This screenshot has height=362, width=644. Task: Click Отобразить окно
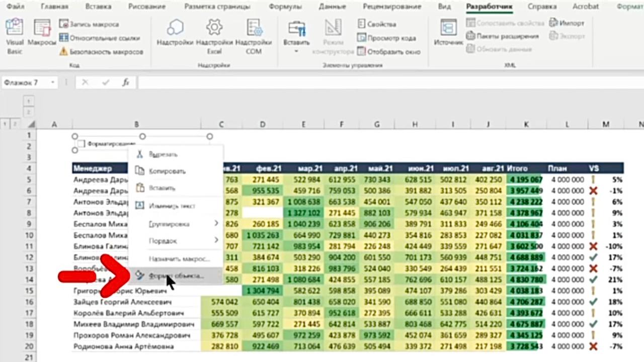coord(389,51)
